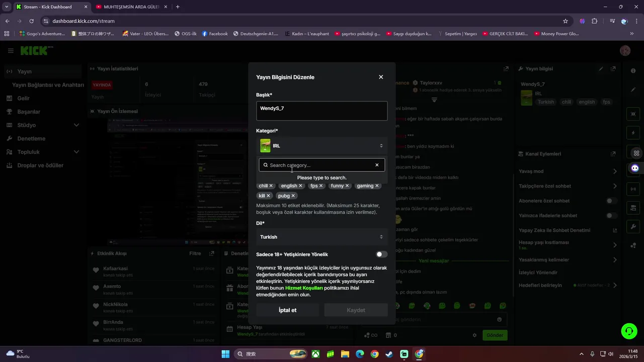The image size is (644, 362).
Task: Open Yayın Bağlantısı ve Anahtarı page
Action: (x=48, y=85)
